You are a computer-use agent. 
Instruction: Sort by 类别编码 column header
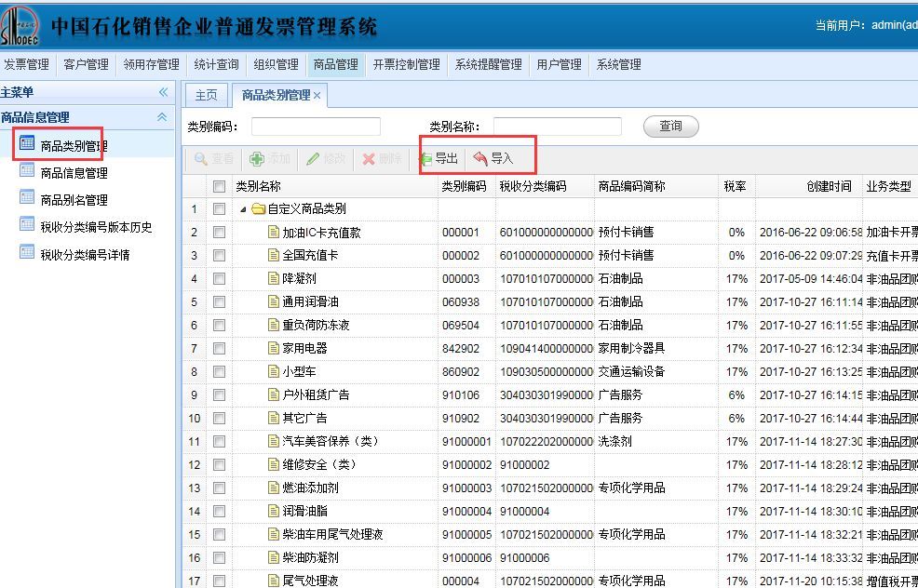pyautogui.click(x=466, y=187)
